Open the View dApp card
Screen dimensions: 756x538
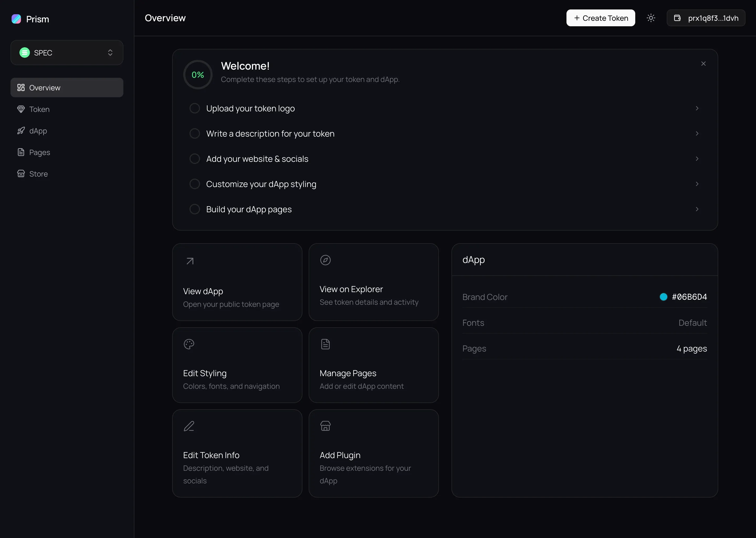pyautogui.click(x=237, y=282)
